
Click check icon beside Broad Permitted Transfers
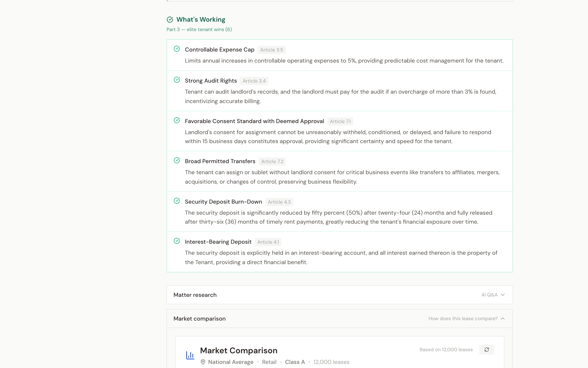point(177,160)
